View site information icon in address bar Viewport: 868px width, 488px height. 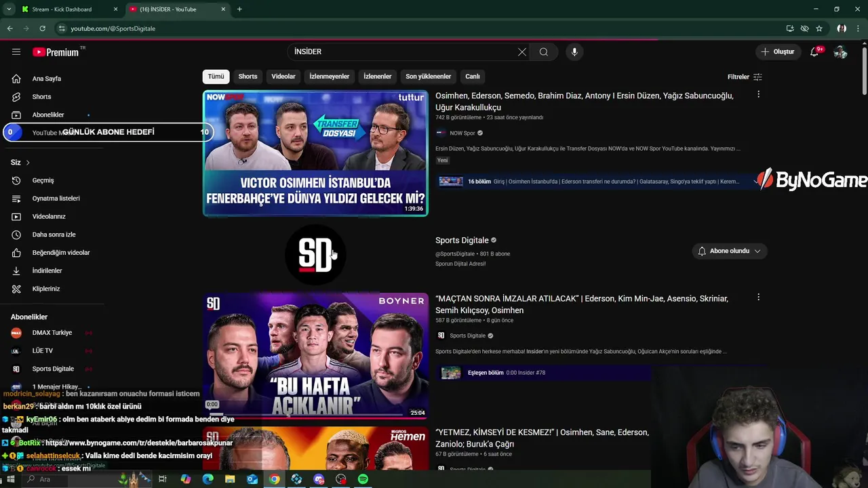(x=62, y=28)
